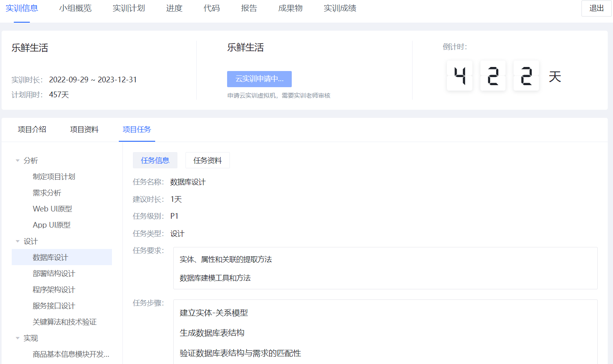
Task: Select 关键算法和技术验证 task
Action: 65,322
